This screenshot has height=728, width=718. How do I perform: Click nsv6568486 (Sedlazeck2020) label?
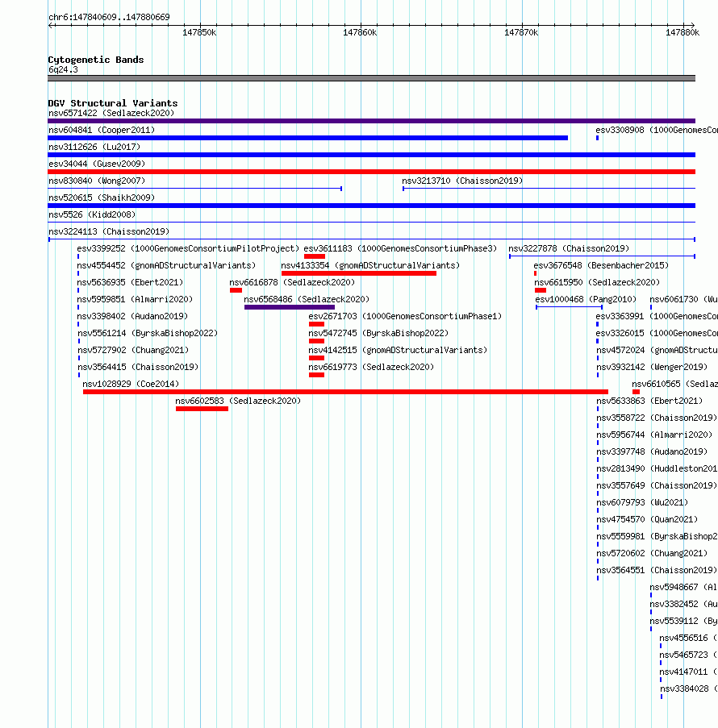pyautogui.click(x=307, y=299)
